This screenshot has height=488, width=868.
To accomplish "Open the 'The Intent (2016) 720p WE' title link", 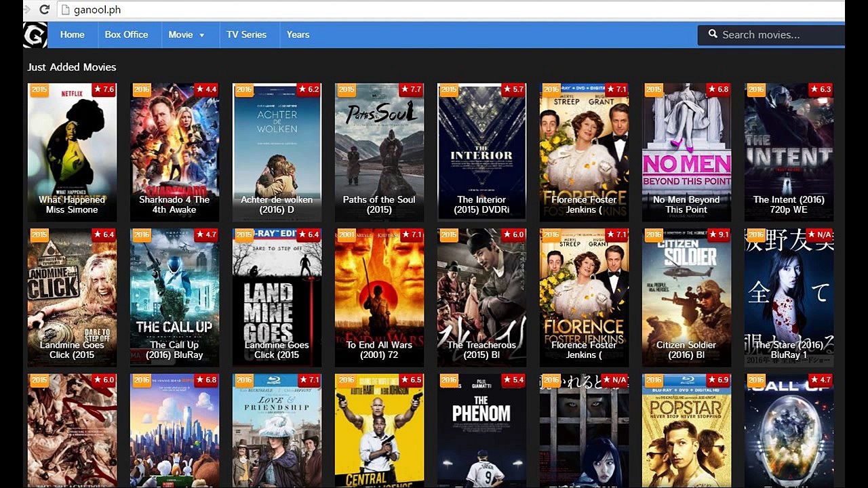I will [789, 205].
